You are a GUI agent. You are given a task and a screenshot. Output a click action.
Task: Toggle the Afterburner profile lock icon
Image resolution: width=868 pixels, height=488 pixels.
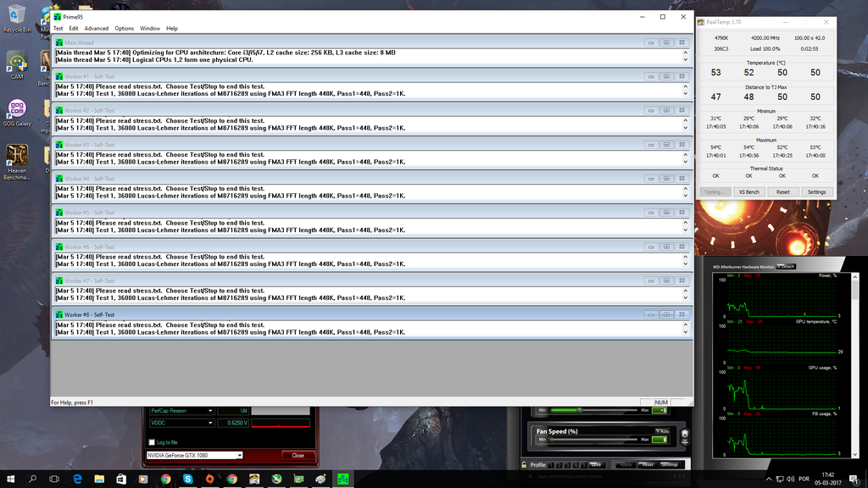(524, 465)
